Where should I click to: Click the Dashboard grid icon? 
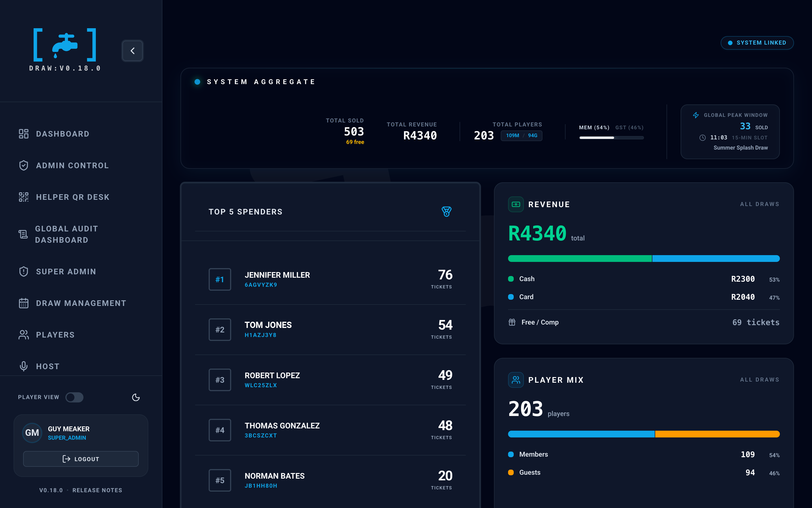click(x=23, y=134)
